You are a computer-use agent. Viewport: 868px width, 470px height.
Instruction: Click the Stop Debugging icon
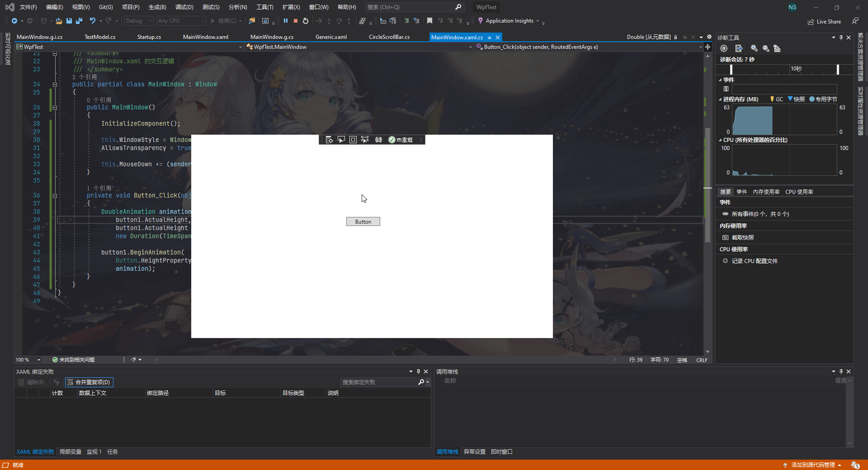click(x=295, y=21)
